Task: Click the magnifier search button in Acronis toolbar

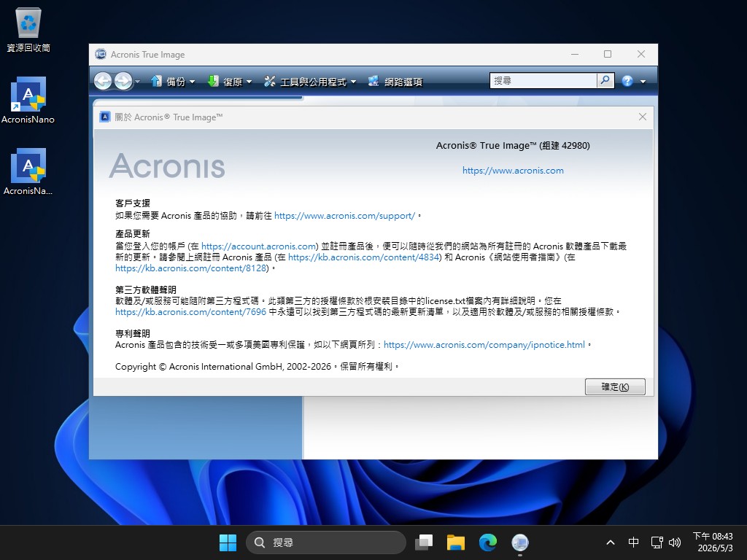Action: [605, 80]
